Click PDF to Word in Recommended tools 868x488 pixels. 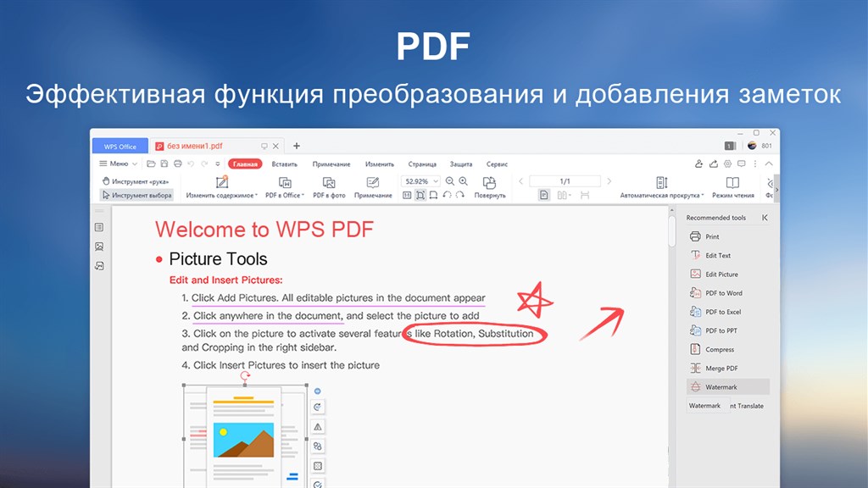[728, 293]
